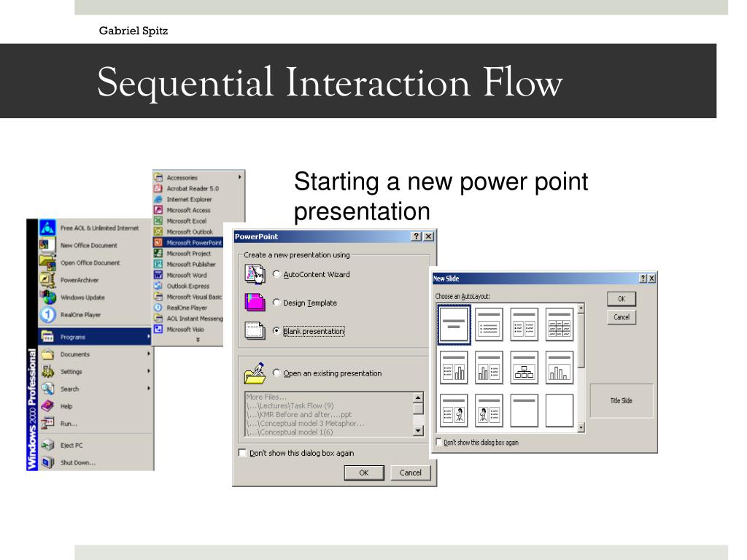Click the Acrobat Reader 5.0 icon

pyautogui.click(x=158, y=188)
